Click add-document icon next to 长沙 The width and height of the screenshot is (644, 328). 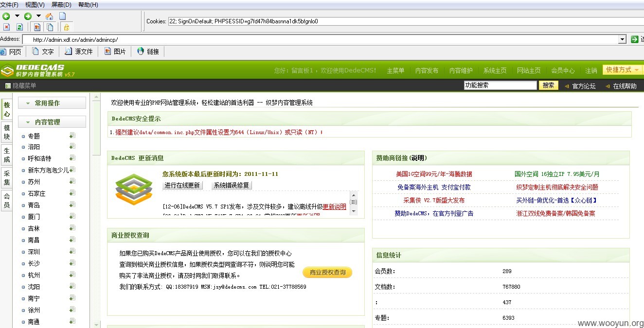point(72,263)
